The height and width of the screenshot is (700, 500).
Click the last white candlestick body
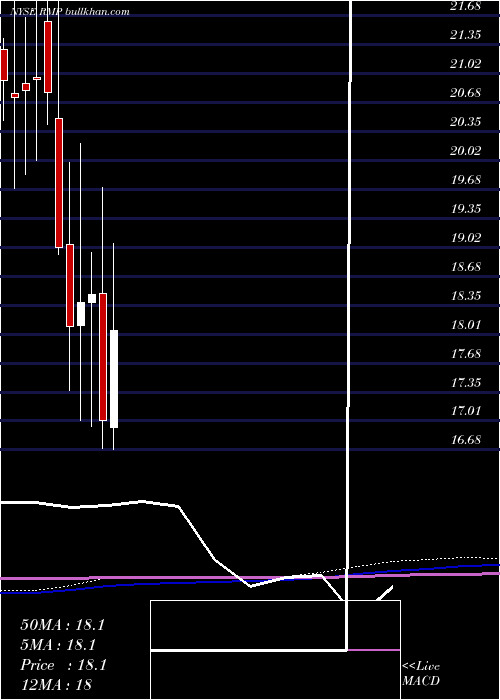114,379
